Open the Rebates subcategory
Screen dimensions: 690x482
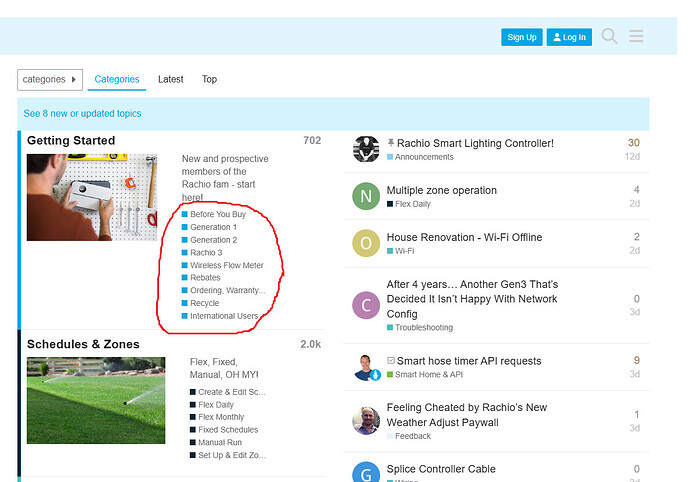coord(205,278)
